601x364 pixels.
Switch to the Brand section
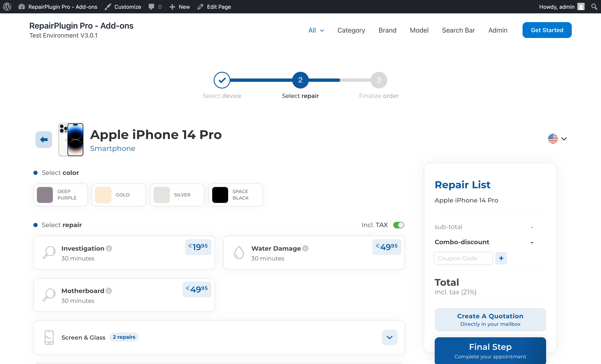pyautogui.click(x=387, y=30)
